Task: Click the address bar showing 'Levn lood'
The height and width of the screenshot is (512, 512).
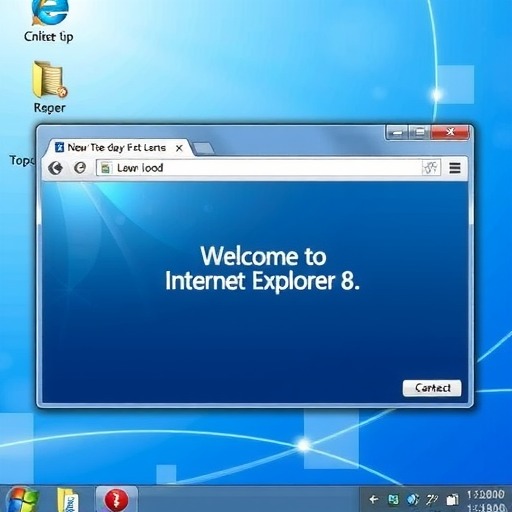Action: coord(268,168)
